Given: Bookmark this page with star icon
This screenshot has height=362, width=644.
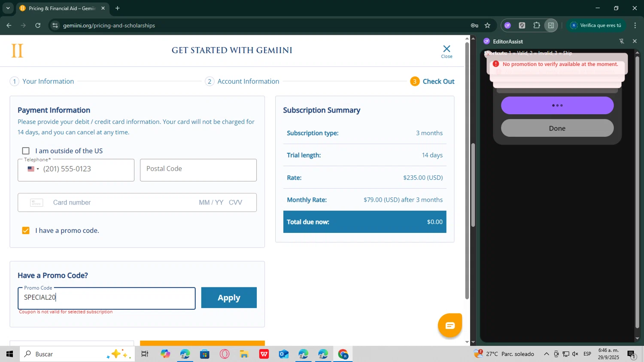Looking at the screenshot, I should 487,25.
